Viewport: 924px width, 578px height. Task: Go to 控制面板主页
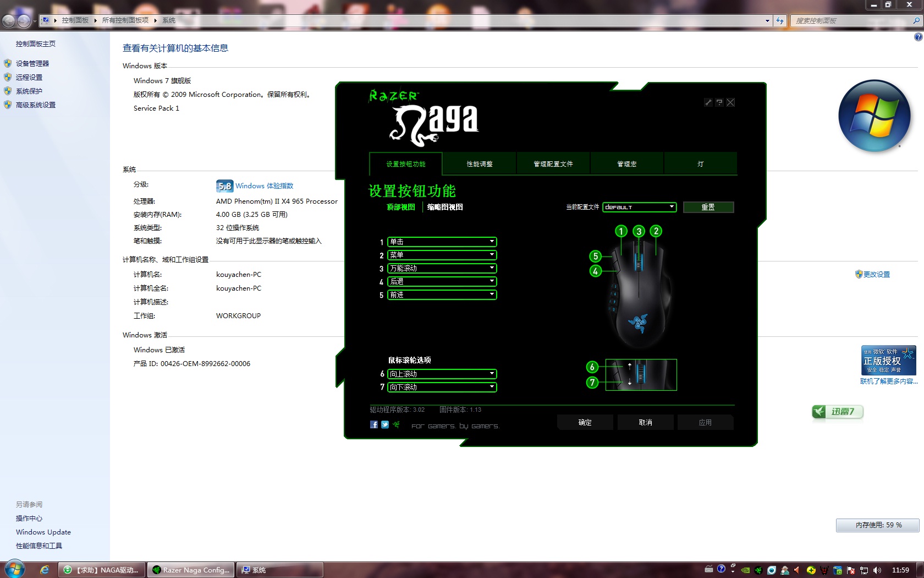[36, 43]
